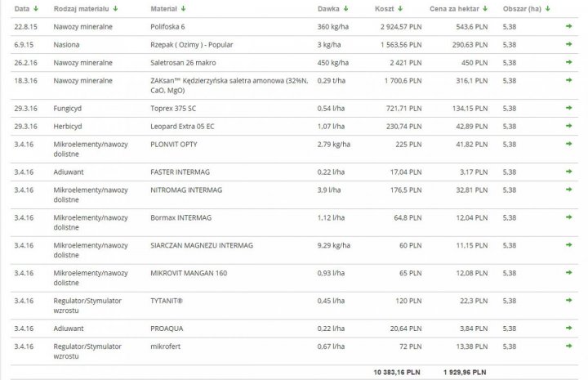The height and width of the screenshot is (380, 588).
Task: Click green arrow for TYTANIT row
Action: (568, 300)
